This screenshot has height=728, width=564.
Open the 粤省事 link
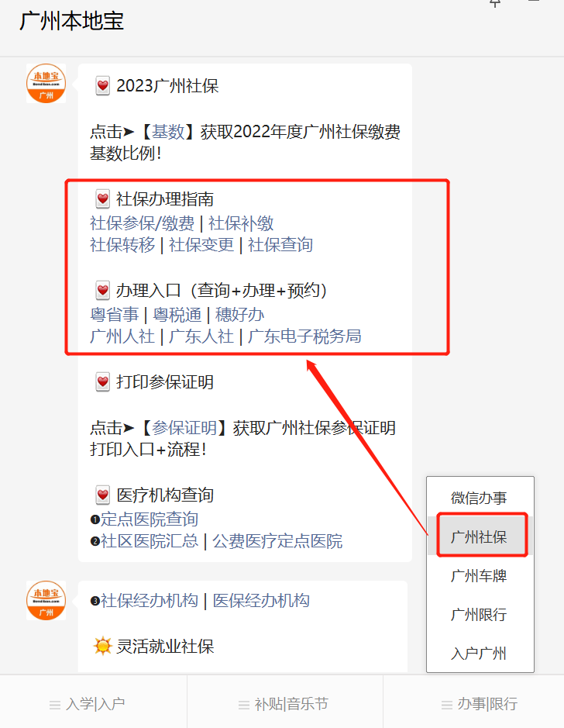pos(114,315)
